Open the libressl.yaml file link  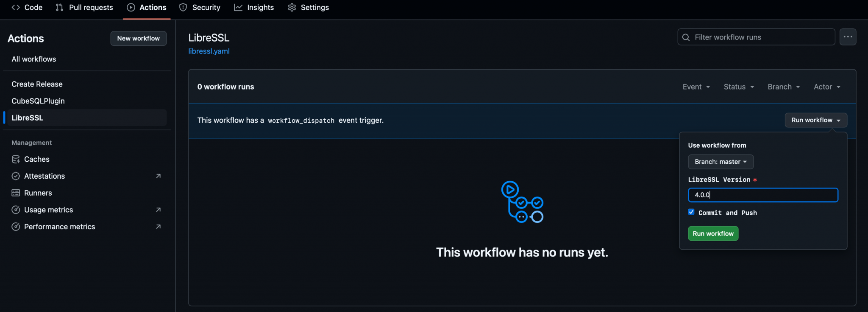click(x=209, y=51)
